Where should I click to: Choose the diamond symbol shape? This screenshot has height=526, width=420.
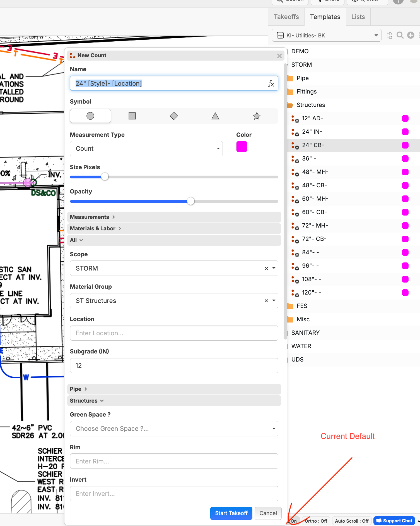173,116
